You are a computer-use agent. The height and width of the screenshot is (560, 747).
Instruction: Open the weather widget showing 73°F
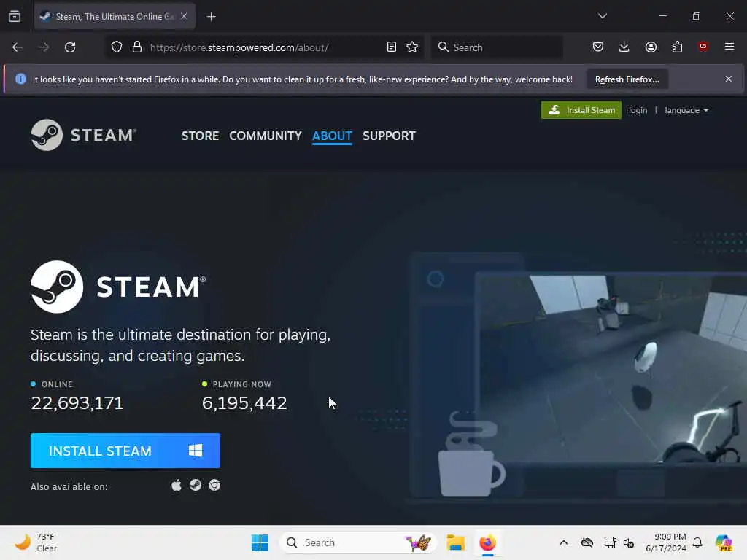coord(36,542)
